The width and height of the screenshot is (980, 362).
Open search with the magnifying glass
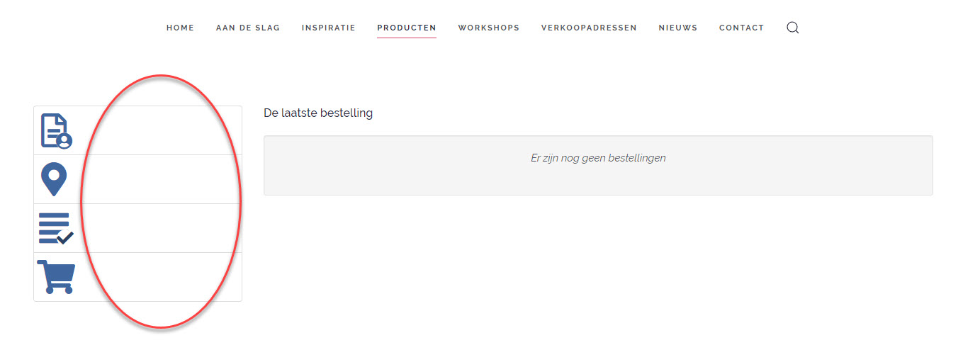pos(793,28)
